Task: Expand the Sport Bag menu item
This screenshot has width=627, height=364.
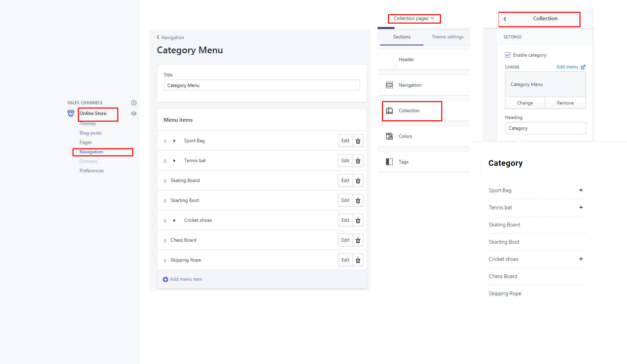Action: [x=174, y=141]
